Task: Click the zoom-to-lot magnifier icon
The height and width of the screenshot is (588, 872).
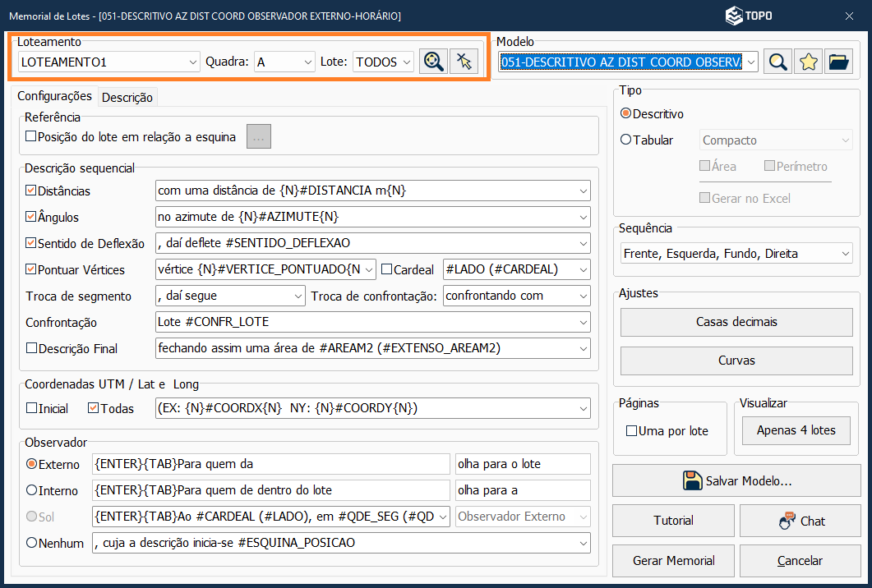Action: click(433, 62)
